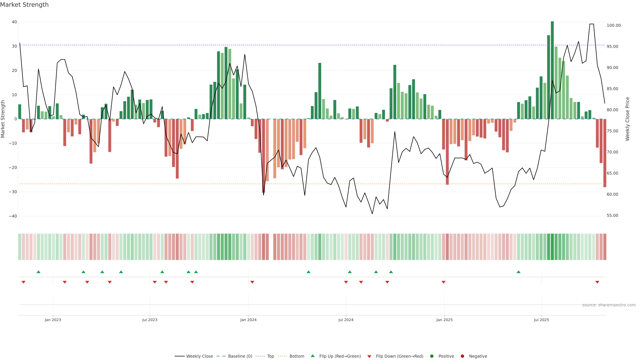Click the 100.00 price axis tick label

pos(613,25)
